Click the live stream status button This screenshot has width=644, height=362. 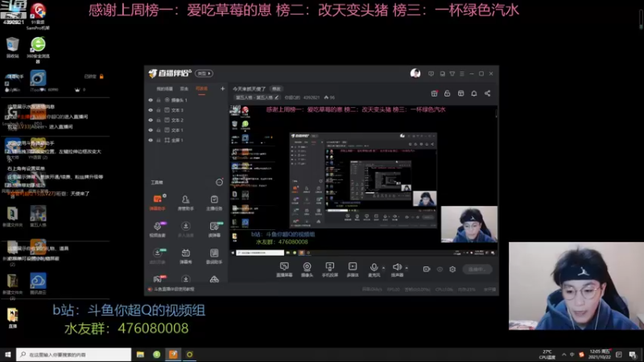point(477,269)
